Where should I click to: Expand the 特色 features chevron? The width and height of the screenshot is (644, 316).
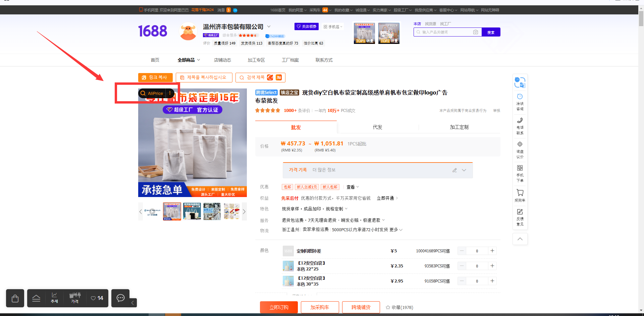346,209
